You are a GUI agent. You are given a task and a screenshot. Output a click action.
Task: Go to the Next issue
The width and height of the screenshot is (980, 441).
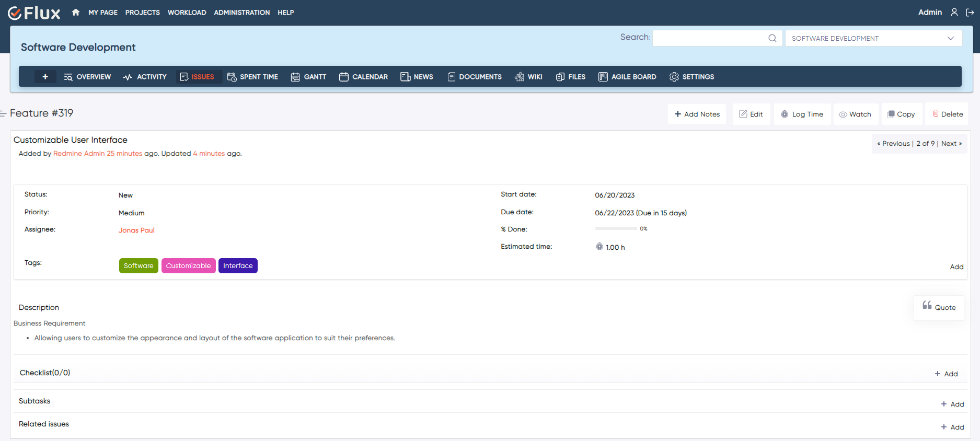951,144
